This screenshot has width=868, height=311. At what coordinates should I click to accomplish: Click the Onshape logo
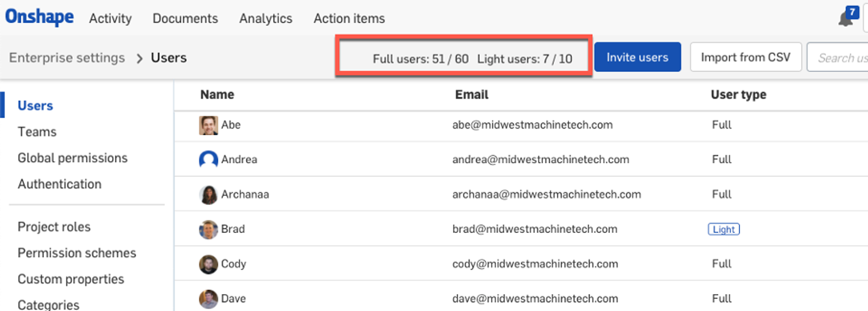pyautogui.click(x=40, y=17)
